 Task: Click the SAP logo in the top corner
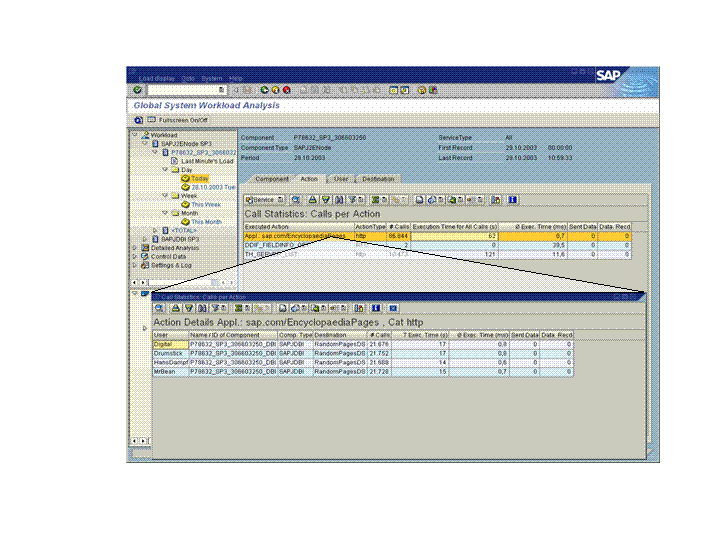(611, 75)
